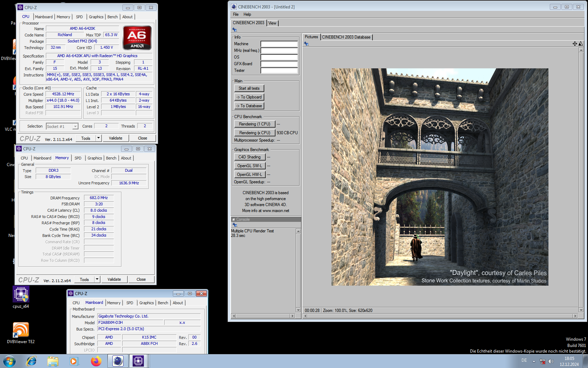The height and width of the screenshot is (368, 588).
Task: Click the Console panel collapse icon
Action: click(x=233, y=219)
